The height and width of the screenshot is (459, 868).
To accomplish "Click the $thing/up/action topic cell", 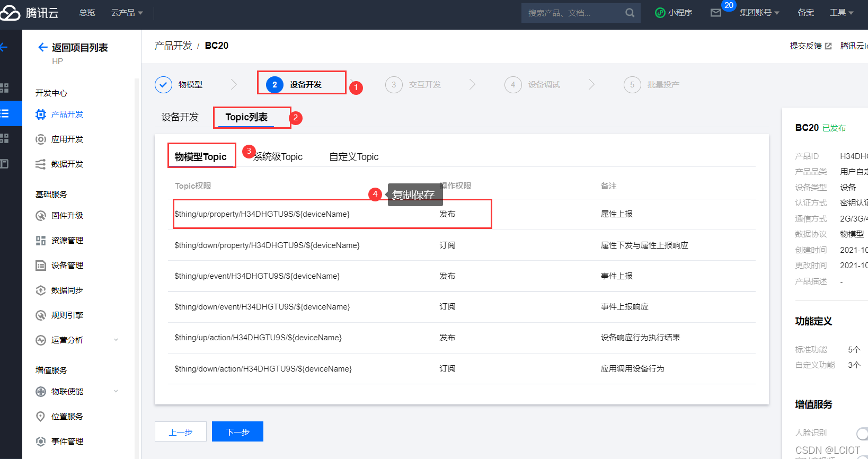I will [258, 338].
